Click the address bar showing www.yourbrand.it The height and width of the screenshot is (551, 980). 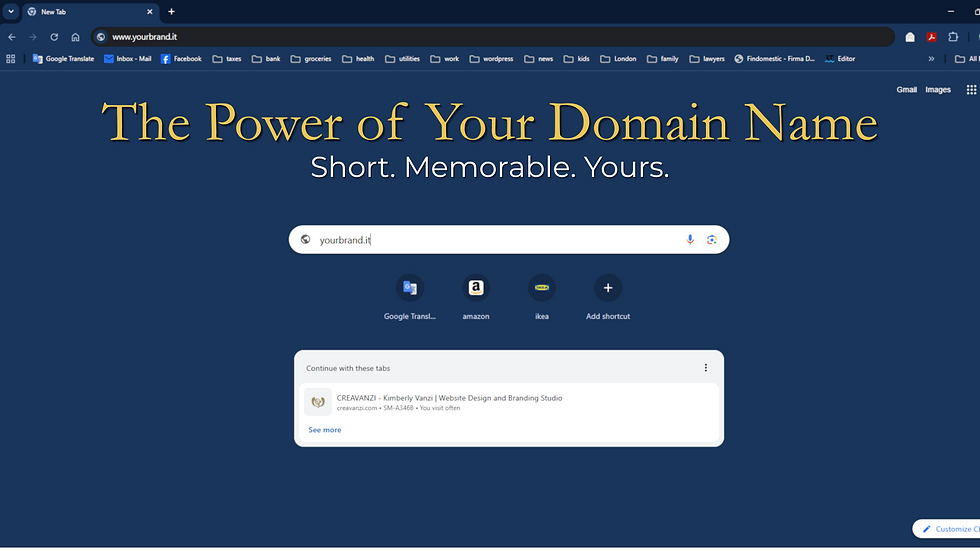(493, 37)
